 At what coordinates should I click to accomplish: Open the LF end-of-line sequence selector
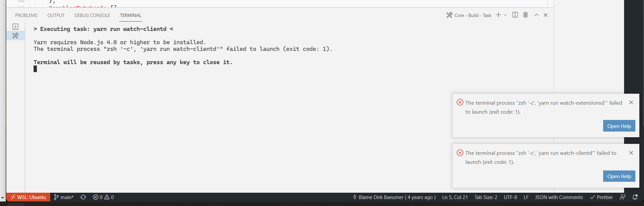526,197
